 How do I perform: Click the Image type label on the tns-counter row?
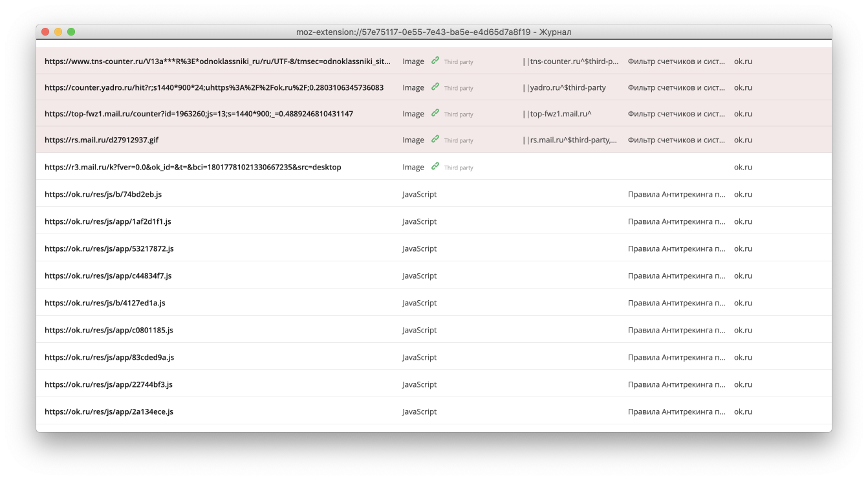(x=413, y=61)
